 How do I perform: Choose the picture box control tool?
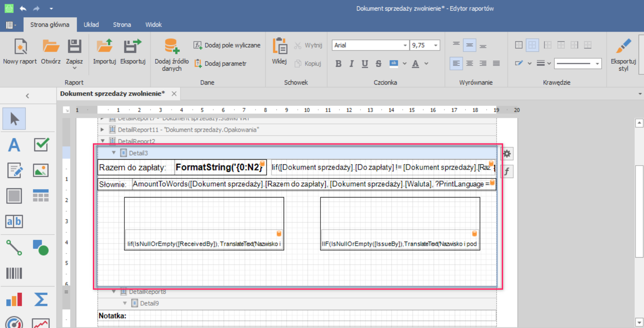tap(41, 170)
